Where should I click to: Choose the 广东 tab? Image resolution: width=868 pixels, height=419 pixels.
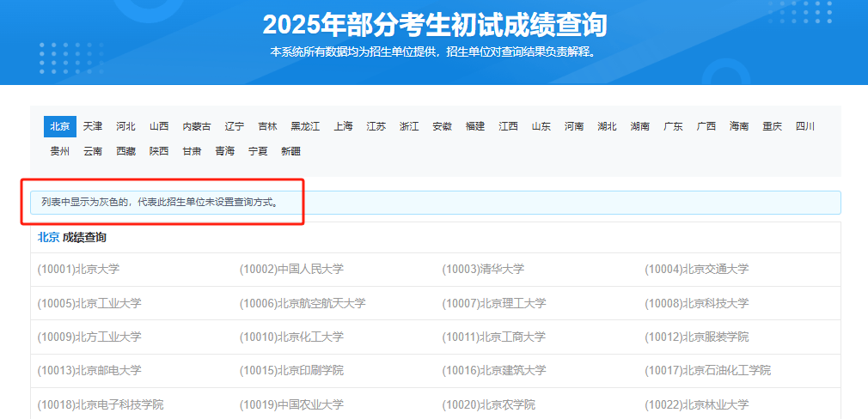point(673,126)
